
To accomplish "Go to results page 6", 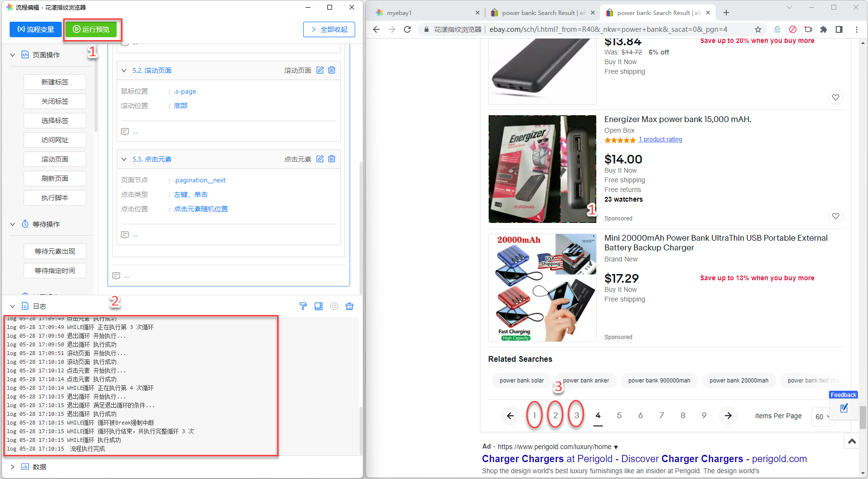I will point(641,415).
